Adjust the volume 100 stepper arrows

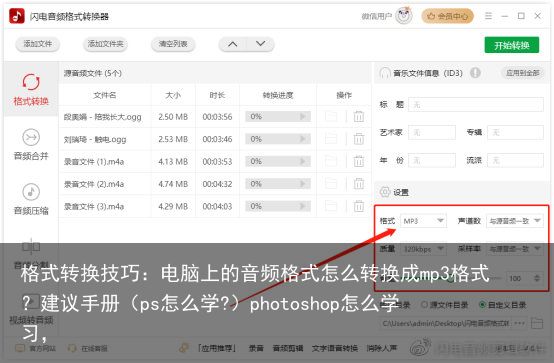coord(537,278)
